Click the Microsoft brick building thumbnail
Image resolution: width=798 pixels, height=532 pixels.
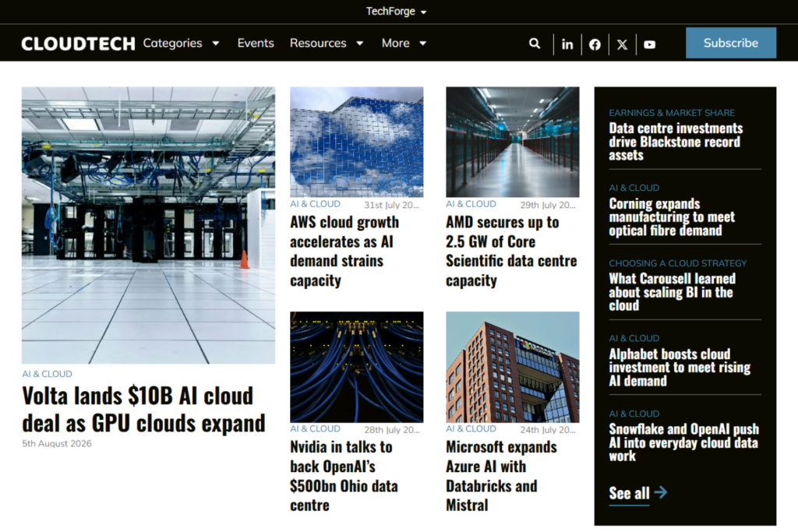coord(513,367)
